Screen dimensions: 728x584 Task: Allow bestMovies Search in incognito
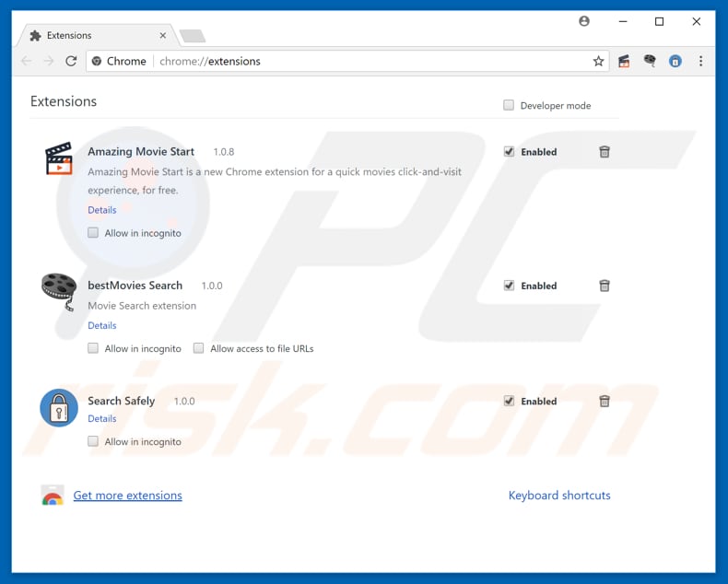tap(93, 348)
